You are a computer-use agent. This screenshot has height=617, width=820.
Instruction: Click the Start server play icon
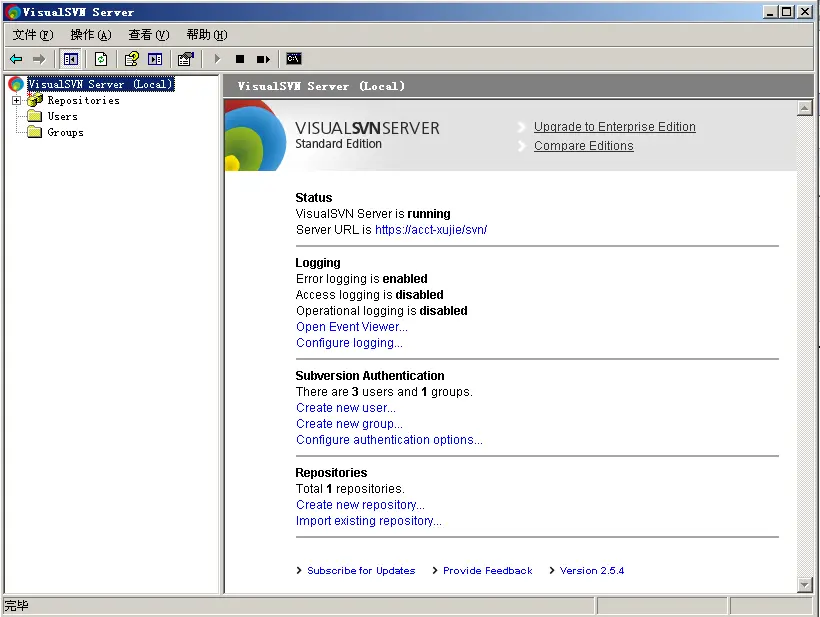coord(217,59)
